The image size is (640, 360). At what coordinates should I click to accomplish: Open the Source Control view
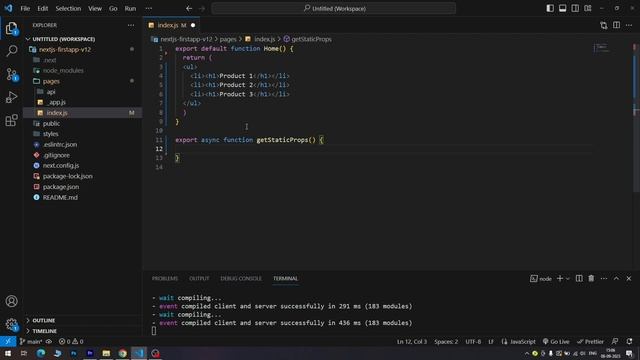pos(11,74)
